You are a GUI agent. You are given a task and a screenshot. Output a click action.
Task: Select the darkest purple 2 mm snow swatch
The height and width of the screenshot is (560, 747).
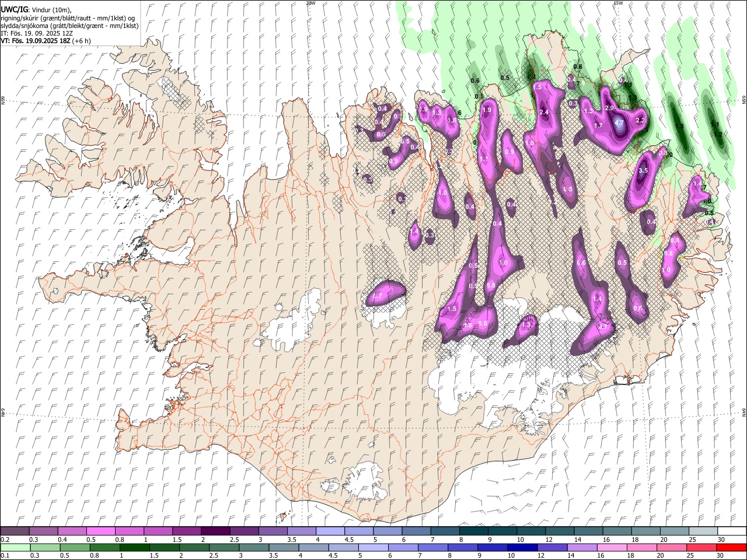click(215, 531)
